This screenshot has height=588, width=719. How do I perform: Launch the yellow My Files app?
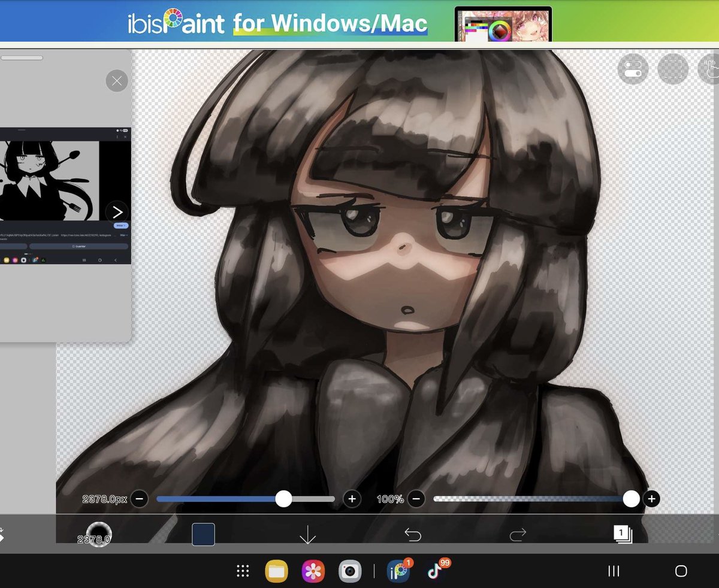click(x=276, y=571)
